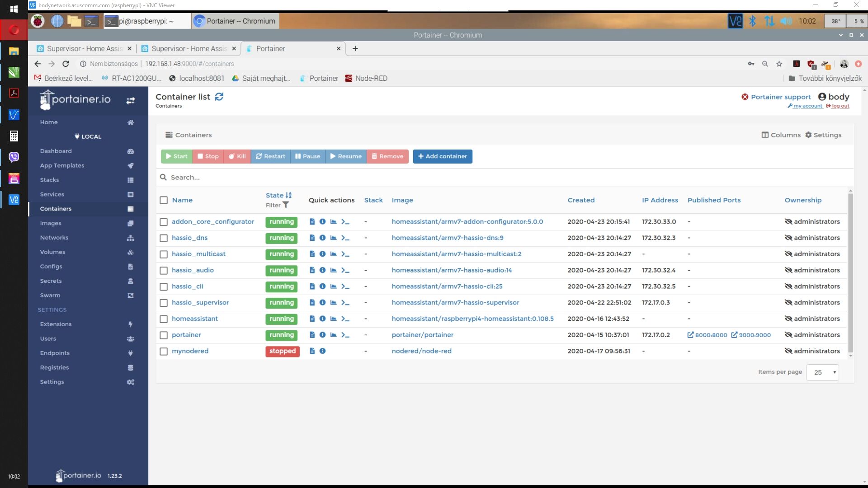
Task: Click the container Search field
Action: 505,178
